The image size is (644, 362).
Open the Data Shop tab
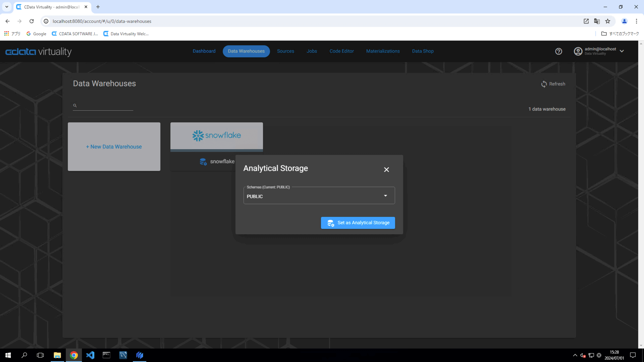(423, 51)
